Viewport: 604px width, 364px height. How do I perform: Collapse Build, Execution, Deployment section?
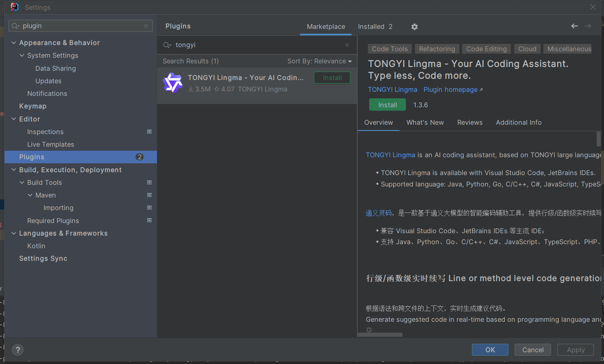point(14,170)
